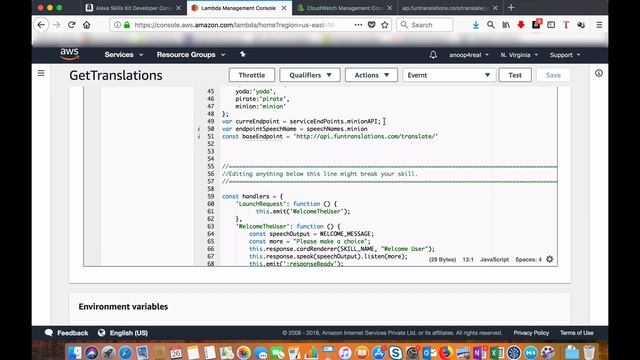
Task: Change language from English (US)
Action: click(x=123, y=333)
